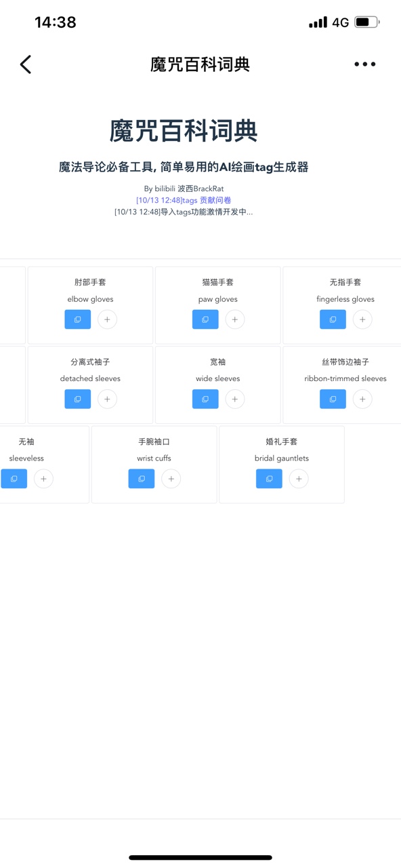The width and height of the screenshot is (401, 868).
Task: Click the 波西BrackRat author credit
Action: (200, 189)
